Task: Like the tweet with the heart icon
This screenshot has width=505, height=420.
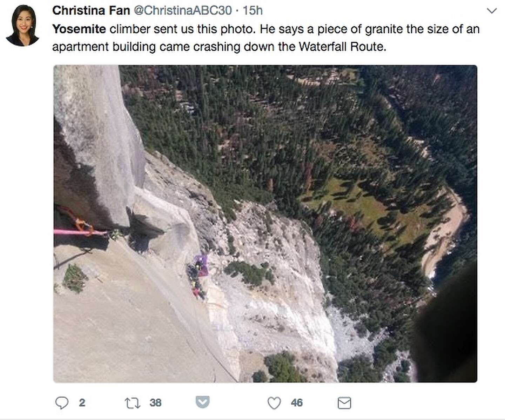Action: 274,403
